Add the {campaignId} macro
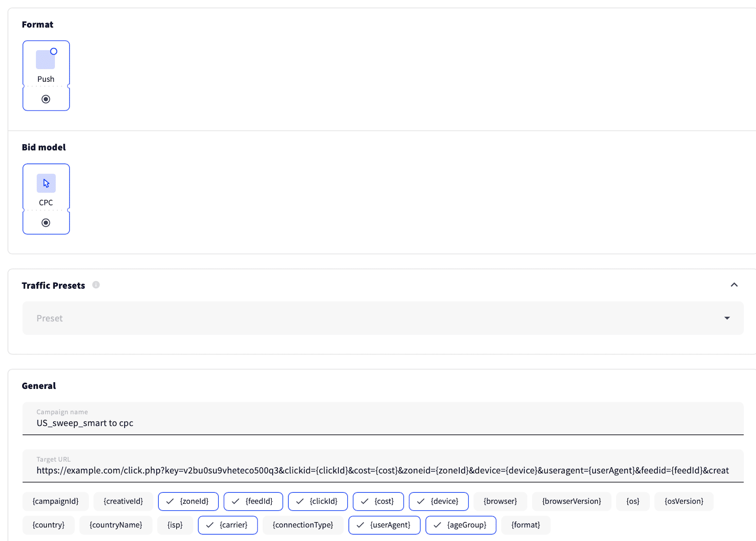The width and height of the screenshot is (756, 541). pos(55,501)
